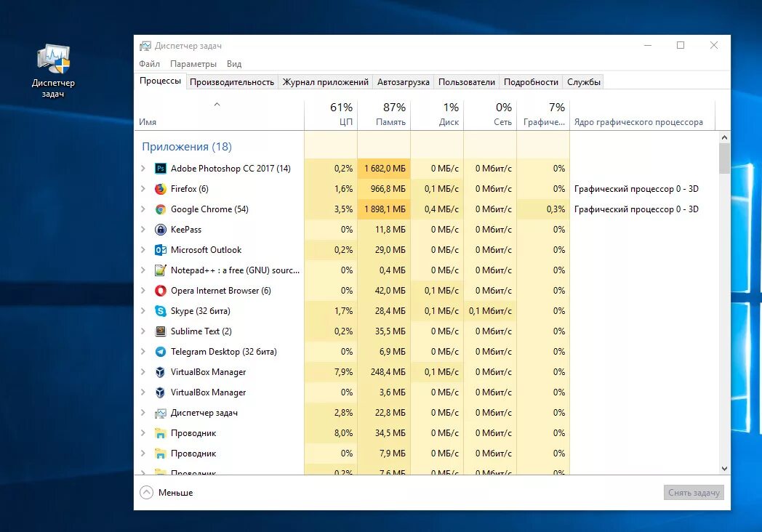
Task: Expand the Firefox (6) process group
Action: point(143,189)
